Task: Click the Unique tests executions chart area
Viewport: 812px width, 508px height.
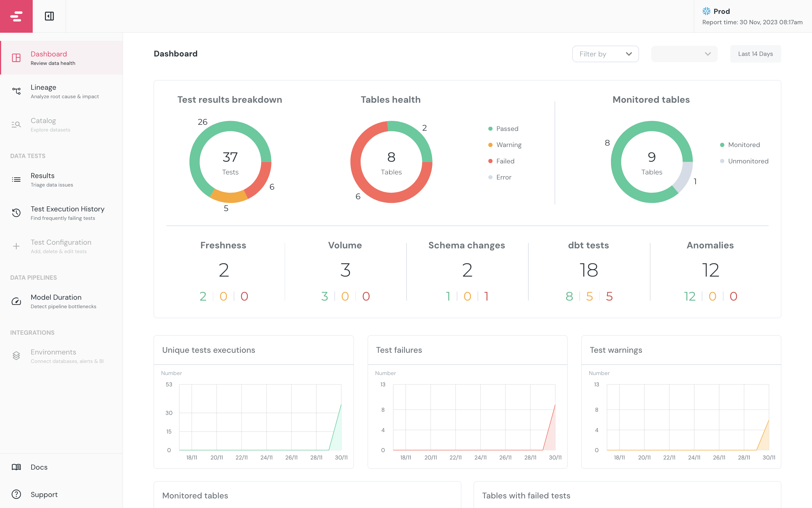Action: pos(260,417)
